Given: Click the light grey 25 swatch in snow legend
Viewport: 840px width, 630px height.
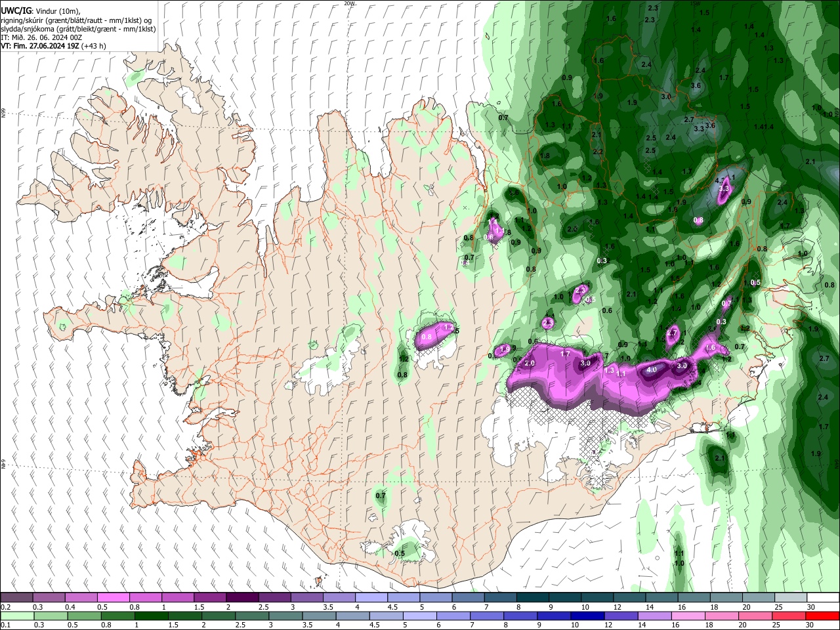Looking at the screenshot, I should coord(791,598).
